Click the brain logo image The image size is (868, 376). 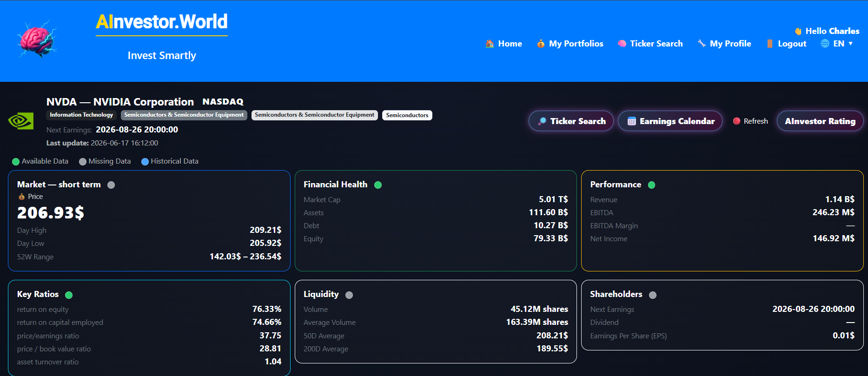[37, 39]
